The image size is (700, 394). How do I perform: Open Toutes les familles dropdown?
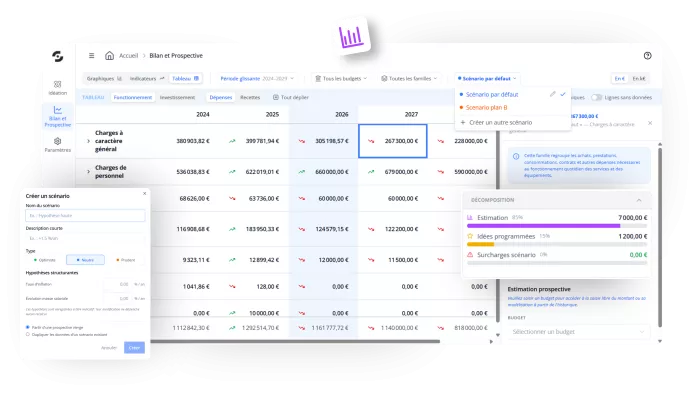[x=409, y=79]
